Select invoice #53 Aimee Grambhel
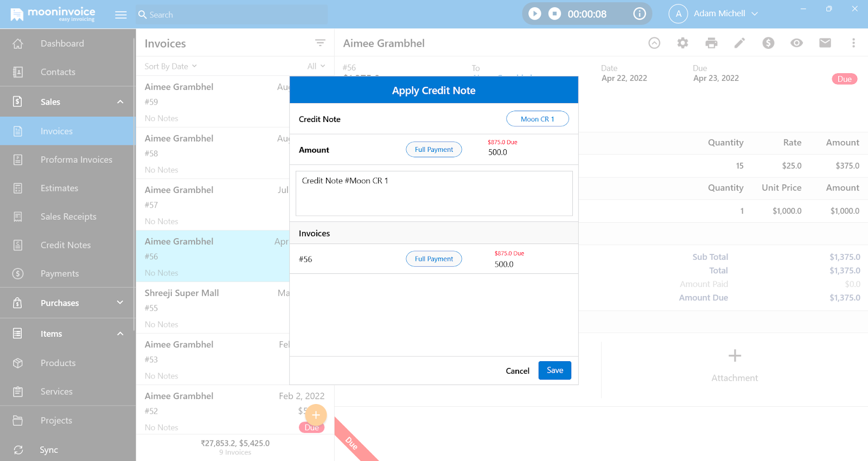868x461 pixels. tap(213, 360)
